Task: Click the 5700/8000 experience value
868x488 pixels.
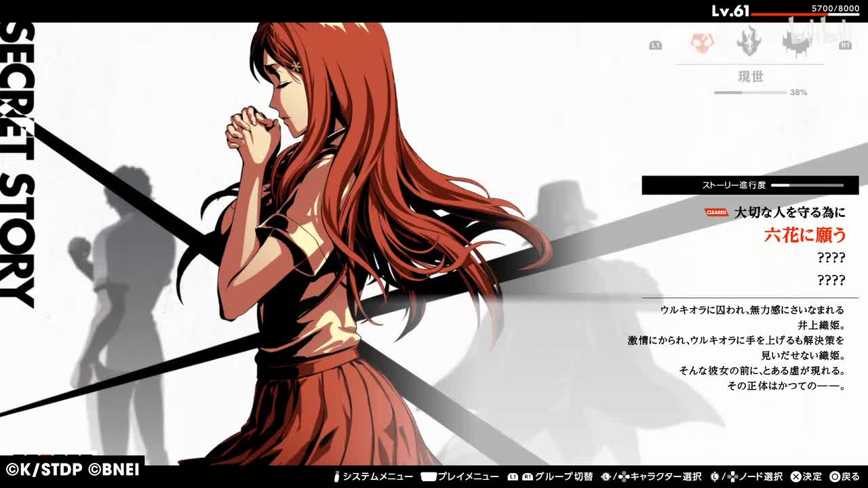Action: tap(835, 7)
